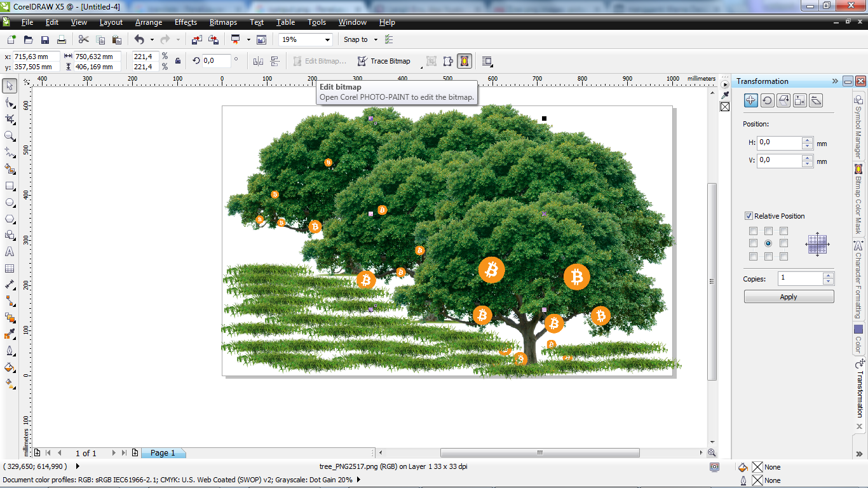Image resolution: width=868 pixels, height=488 pixels.
Task: Switch to Rotate in Transformation docker
Action: 767,100
